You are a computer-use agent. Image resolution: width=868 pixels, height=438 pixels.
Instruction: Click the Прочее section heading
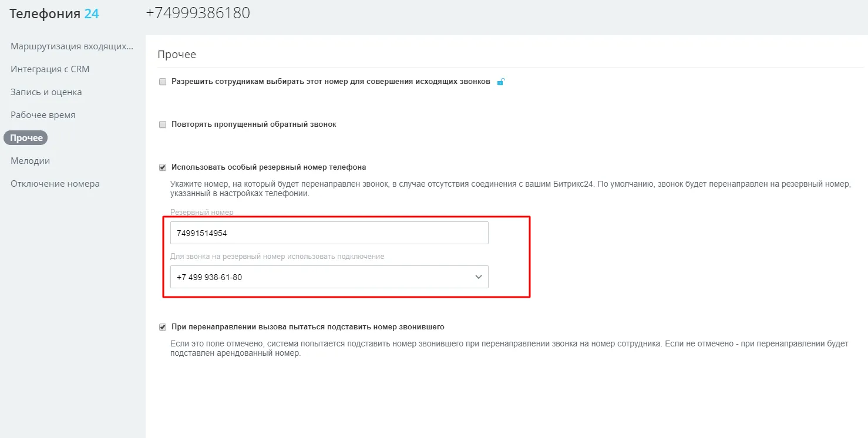pos(177,55)
